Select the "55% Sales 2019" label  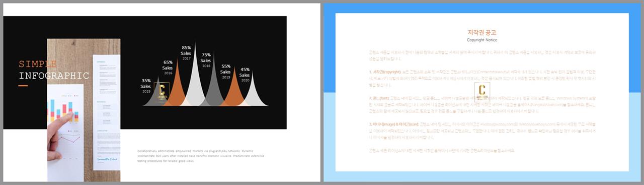pyautogui.click(x=226, y=71)
